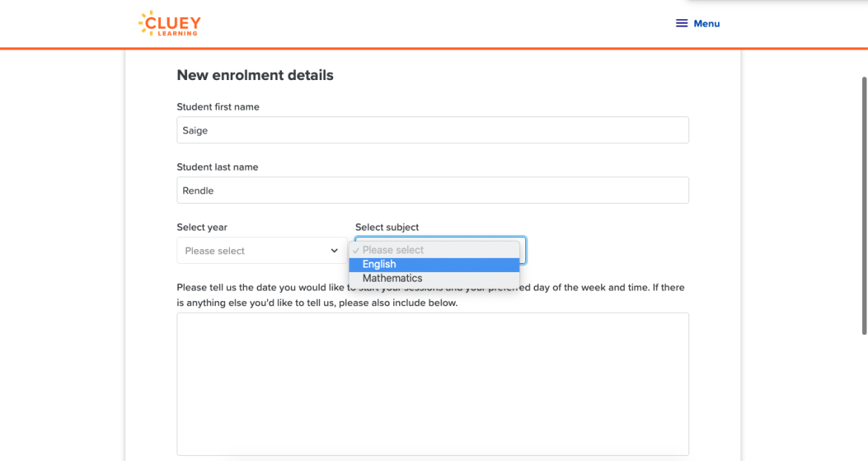Click the Select subject label
868x461 pixels.
click(387, 228)
